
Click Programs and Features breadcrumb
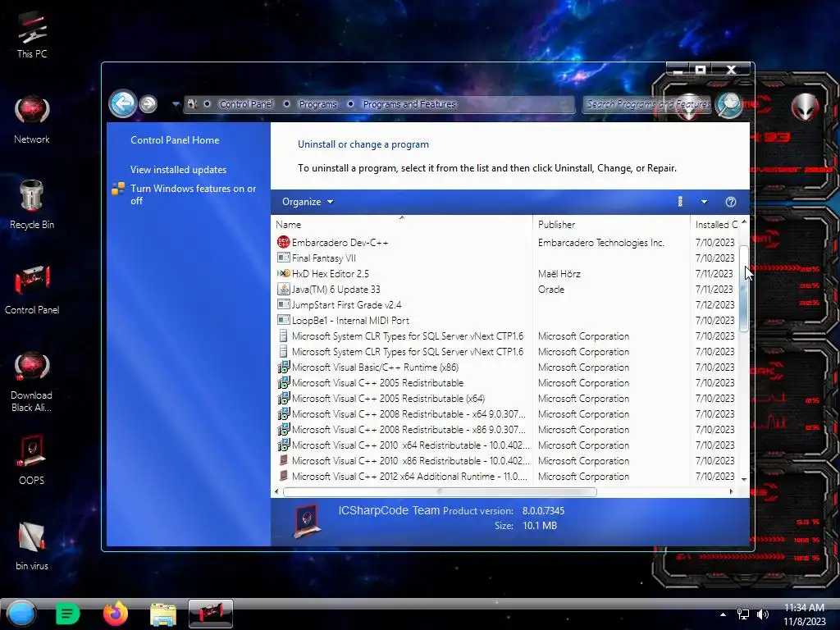409,104
